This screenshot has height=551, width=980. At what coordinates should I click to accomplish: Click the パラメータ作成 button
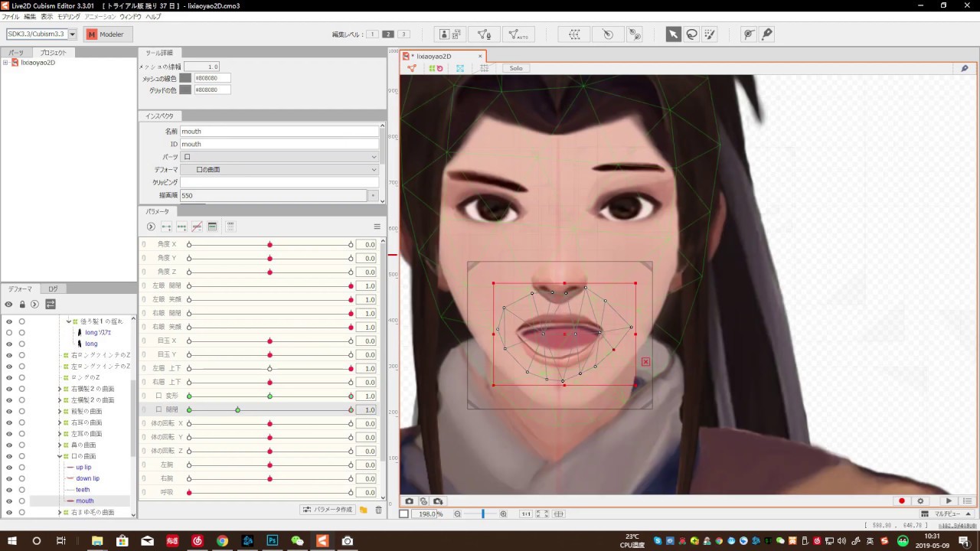tap(328, 510)
